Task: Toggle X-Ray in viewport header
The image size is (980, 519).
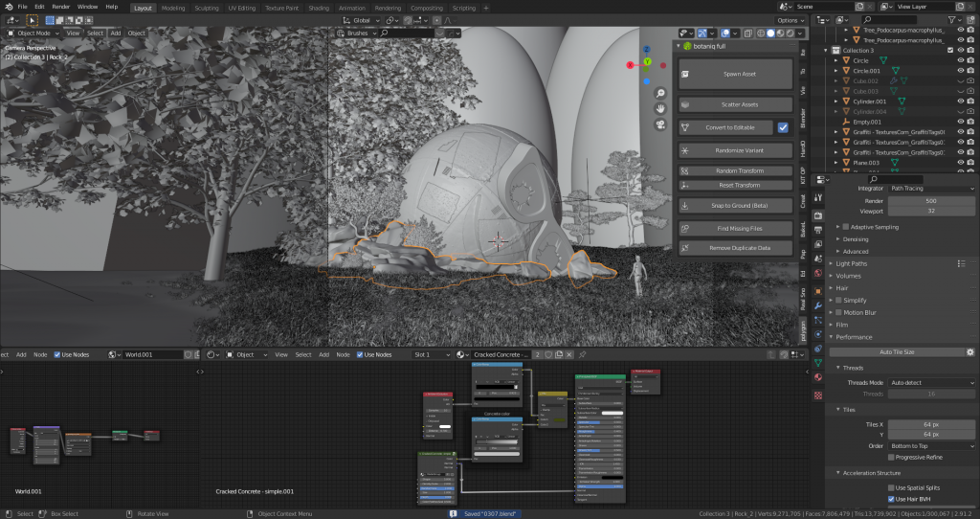Action: 748,34
